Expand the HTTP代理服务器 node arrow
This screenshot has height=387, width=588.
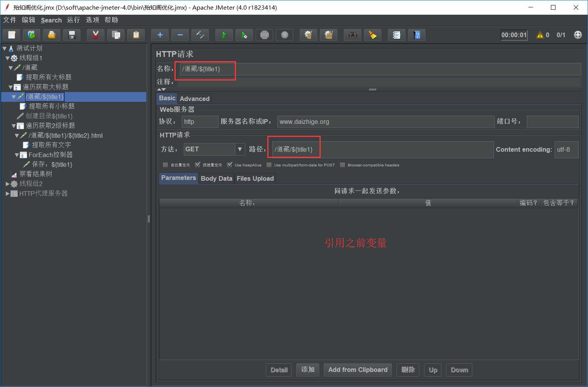pos(7,193)
